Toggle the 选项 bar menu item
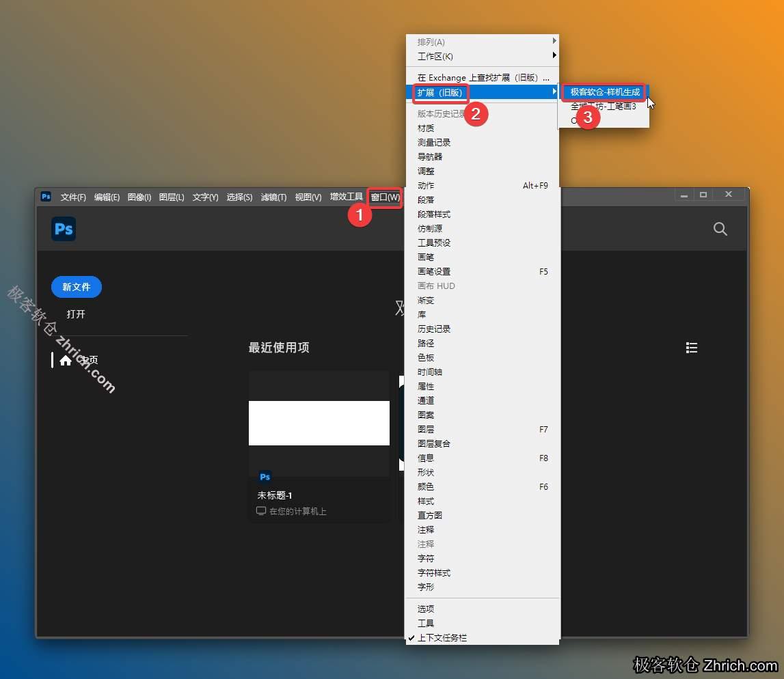This screenshot has height=679, width=784. coord(483,609)
